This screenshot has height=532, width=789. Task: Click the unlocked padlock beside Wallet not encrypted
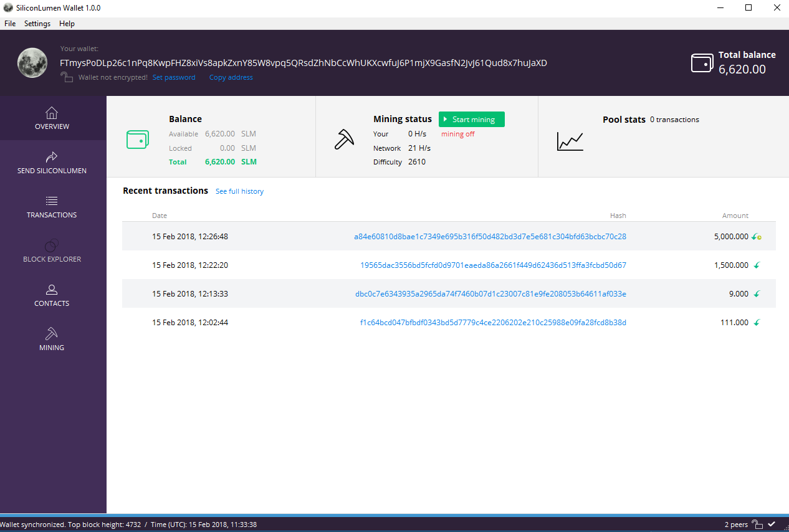(x=66, y=77)
